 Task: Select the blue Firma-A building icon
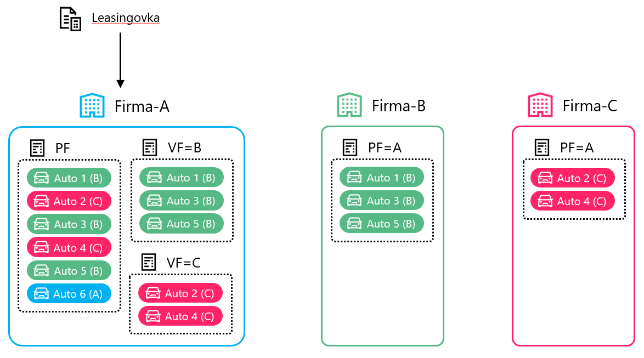pos(92,105)
